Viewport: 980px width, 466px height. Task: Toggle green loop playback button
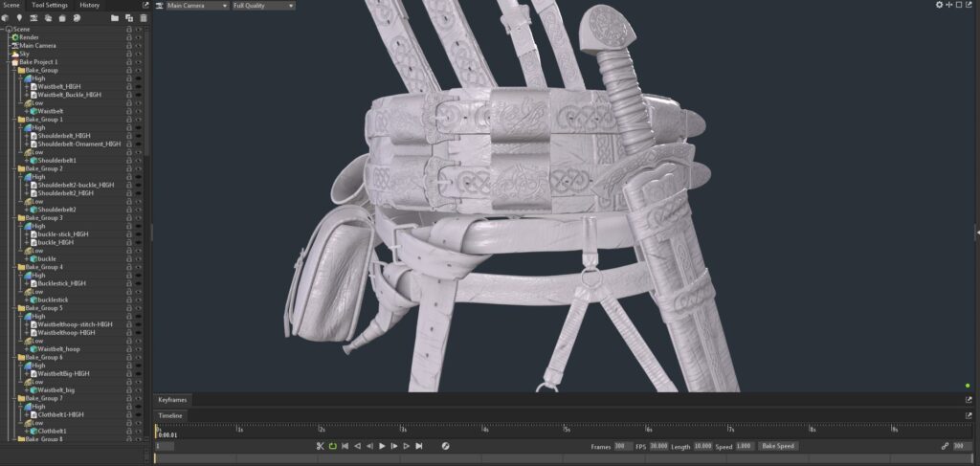pos(332,446)
